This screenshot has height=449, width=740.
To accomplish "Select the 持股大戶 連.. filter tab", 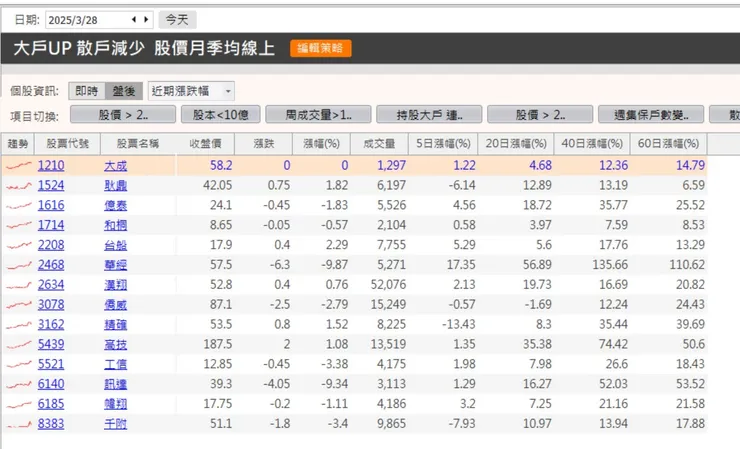I will 429,114.
